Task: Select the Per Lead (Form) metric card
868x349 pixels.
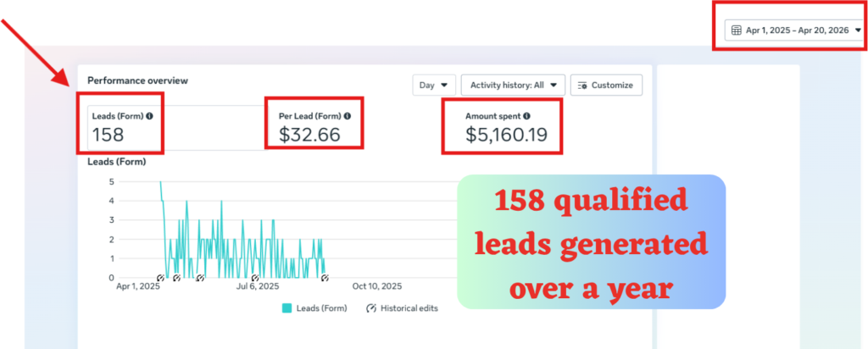Action: (314, 128)
